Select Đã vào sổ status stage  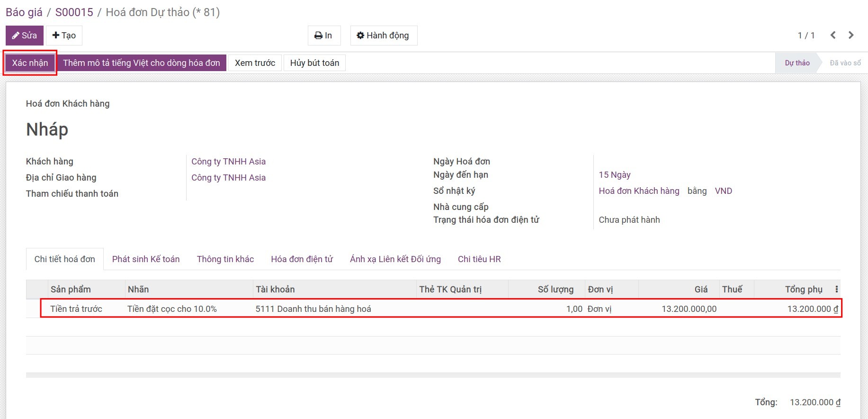coord(845,63)
